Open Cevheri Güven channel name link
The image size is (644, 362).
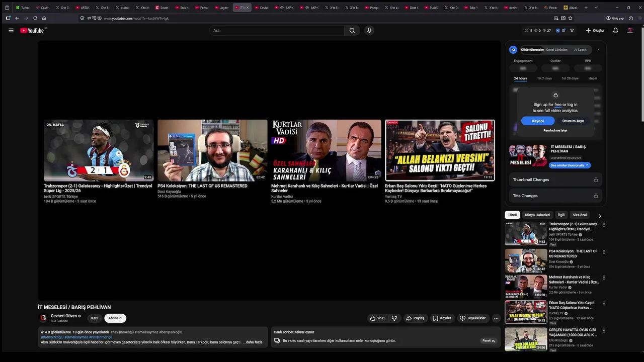[x=64, y=316]
